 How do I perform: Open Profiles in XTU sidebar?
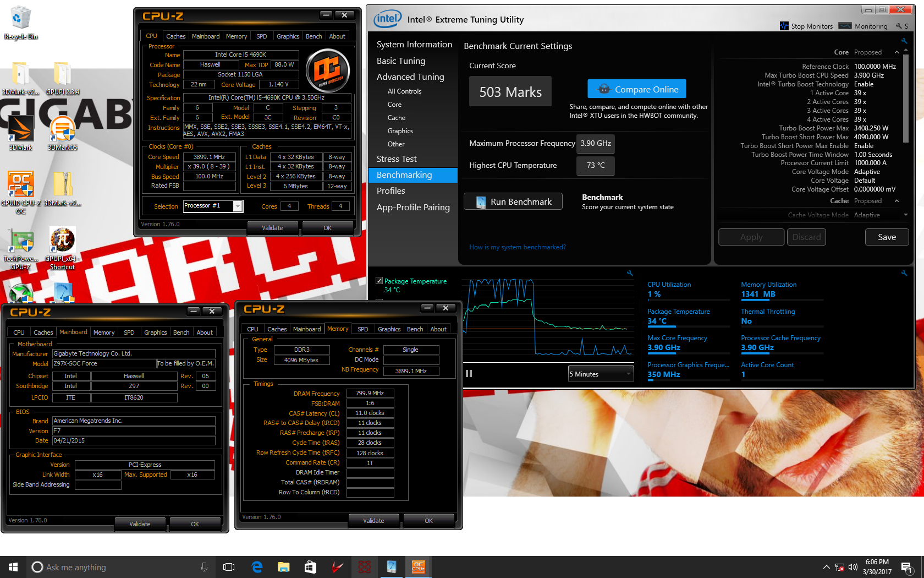pos(391,191)
